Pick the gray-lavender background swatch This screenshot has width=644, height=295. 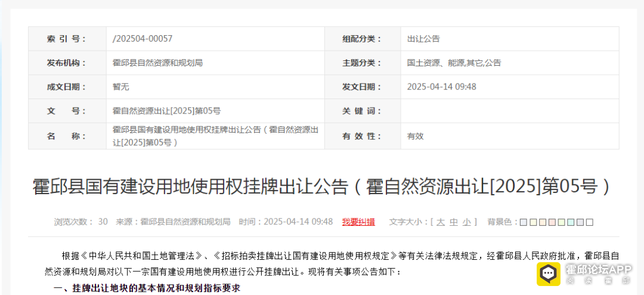pos(580,223)
